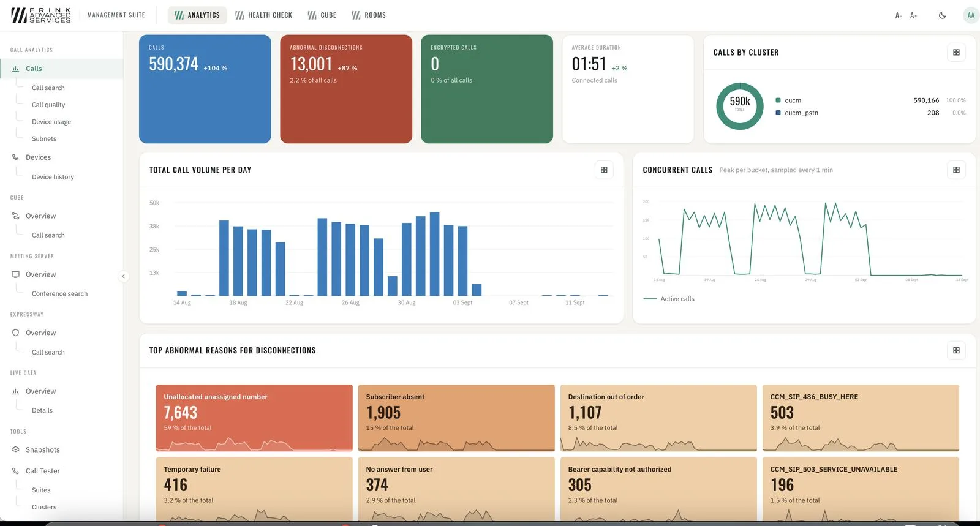Open Calls in Call Analytics sidebar

pos(61,69)
